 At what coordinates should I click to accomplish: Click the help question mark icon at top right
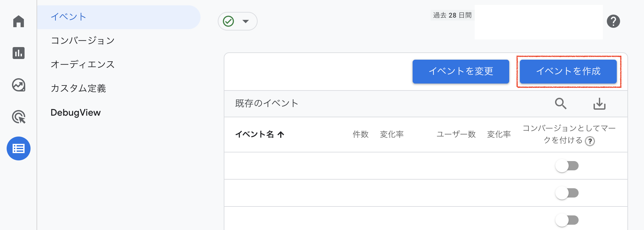tap(613, 22)
